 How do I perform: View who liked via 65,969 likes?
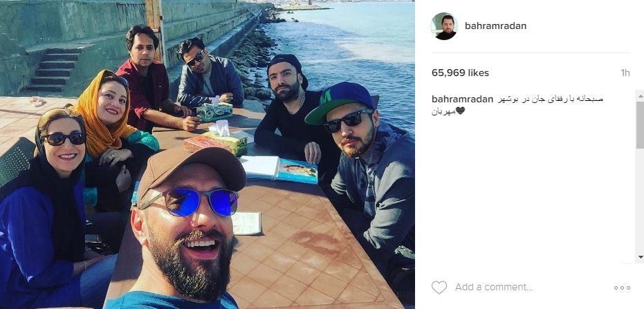tap(460, 73)
